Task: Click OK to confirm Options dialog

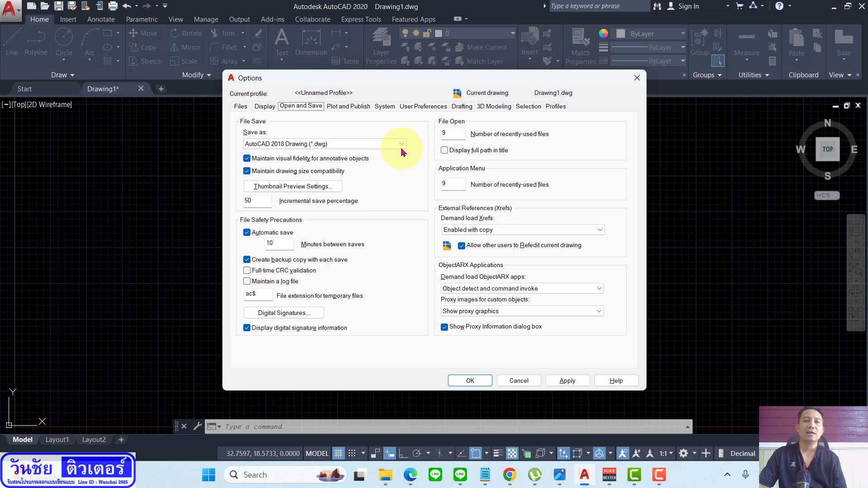Action: 470,380
